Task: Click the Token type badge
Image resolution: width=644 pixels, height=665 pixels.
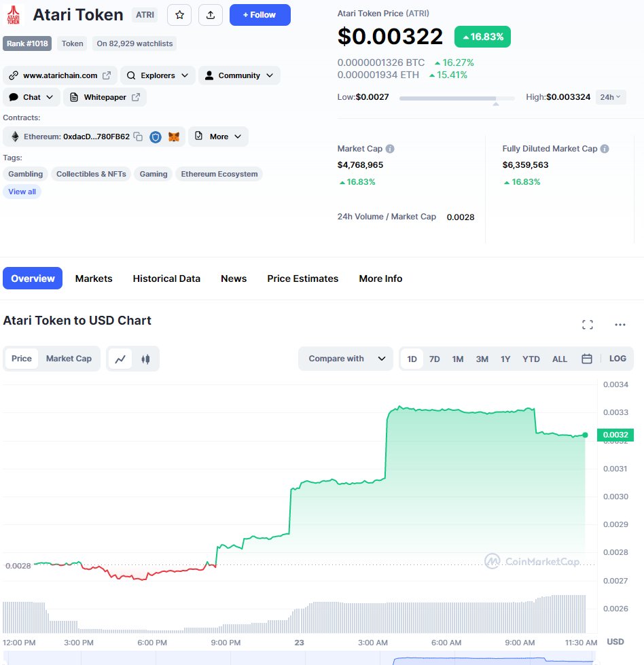Action: [72, 43]
